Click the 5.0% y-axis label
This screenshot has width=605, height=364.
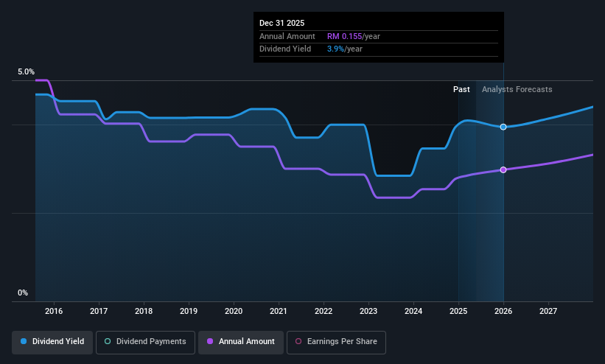(x=26, y=71)
